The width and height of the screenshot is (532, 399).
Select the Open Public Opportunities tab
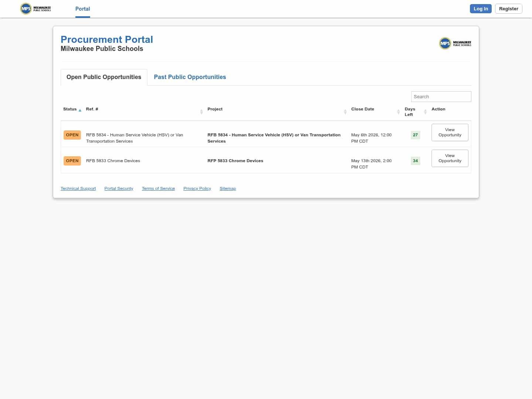click(x=104, y=77)
